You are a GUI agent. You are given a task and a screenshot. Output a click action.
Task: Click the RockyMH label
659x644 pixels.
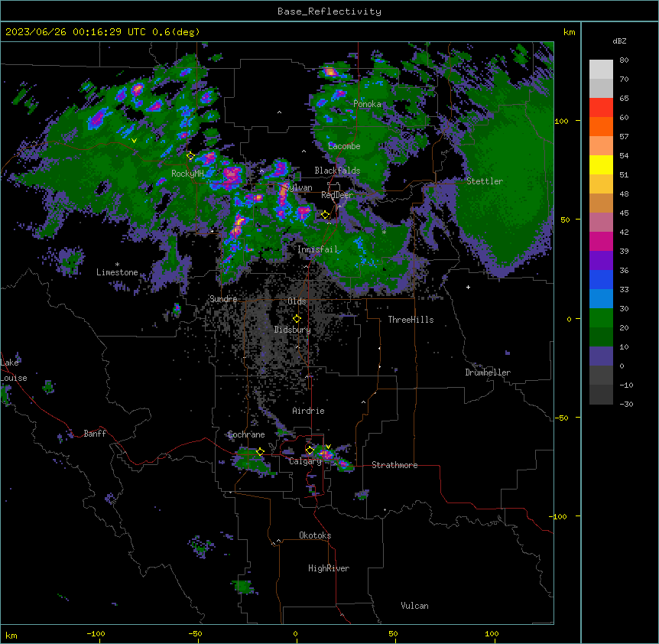point(187,173)
